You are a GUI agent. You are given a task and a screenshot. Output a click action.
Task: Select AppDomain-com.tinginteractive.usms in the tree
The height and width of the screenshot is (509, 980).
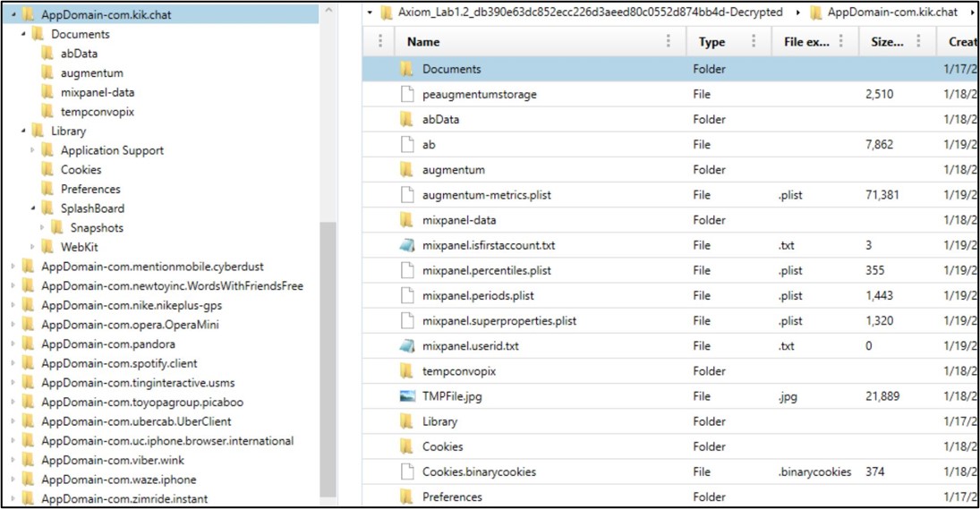[138, 382]
